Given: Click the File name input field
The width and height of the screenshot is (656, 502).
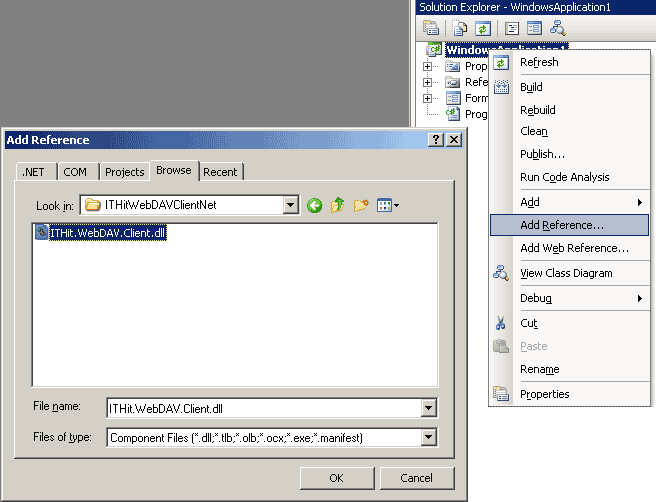Looking at the screenshot, I should pyautogui.click(x=264, y=408).
